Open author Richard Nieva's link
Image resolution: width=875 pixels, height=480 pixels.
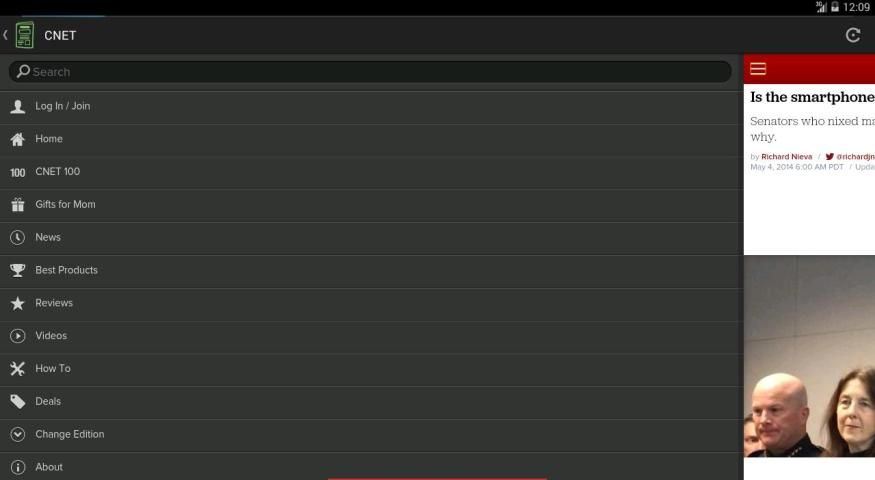click(x=786, y=157)
